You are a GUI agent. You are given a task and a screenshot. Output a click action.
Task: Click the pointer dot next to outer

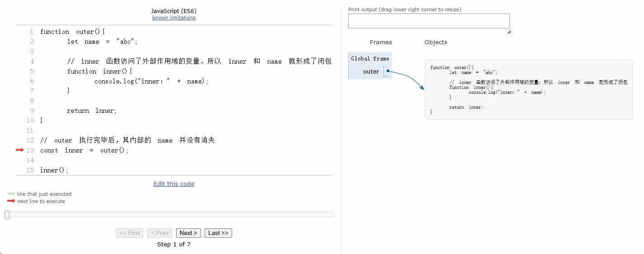point(388,71)
